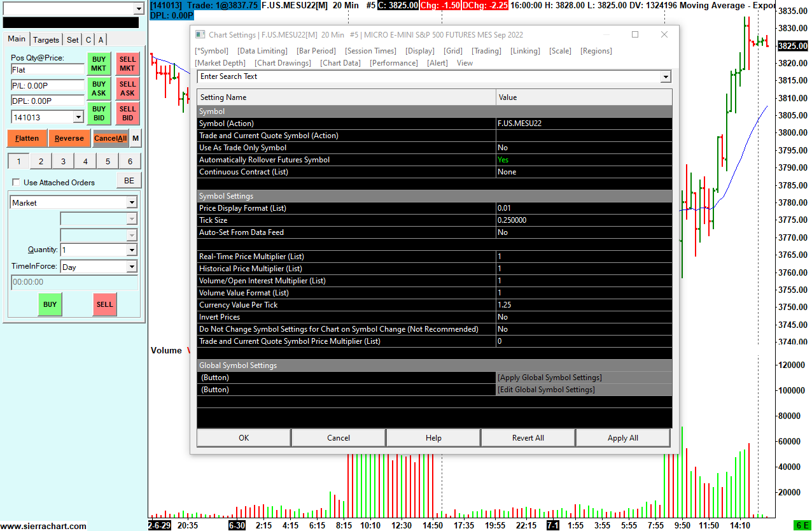Open the Grid settings tab

click(x=453, y=51)
